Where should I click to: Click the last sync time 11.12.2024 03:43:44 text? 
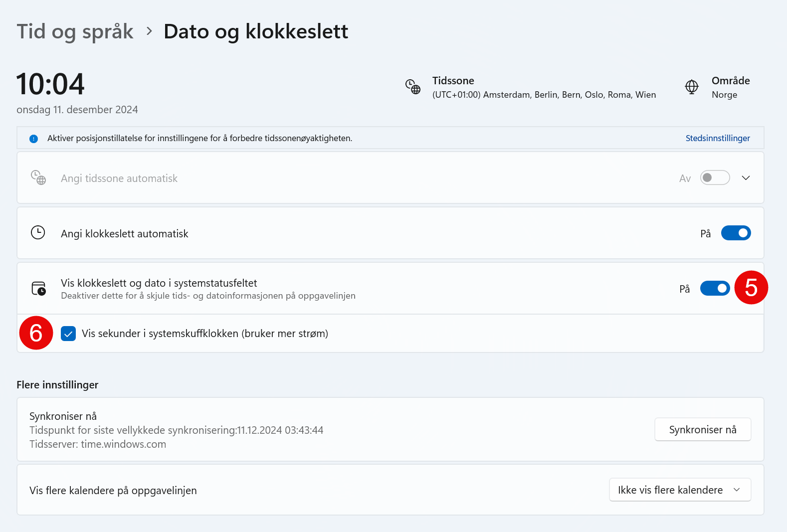coord(280,430)
